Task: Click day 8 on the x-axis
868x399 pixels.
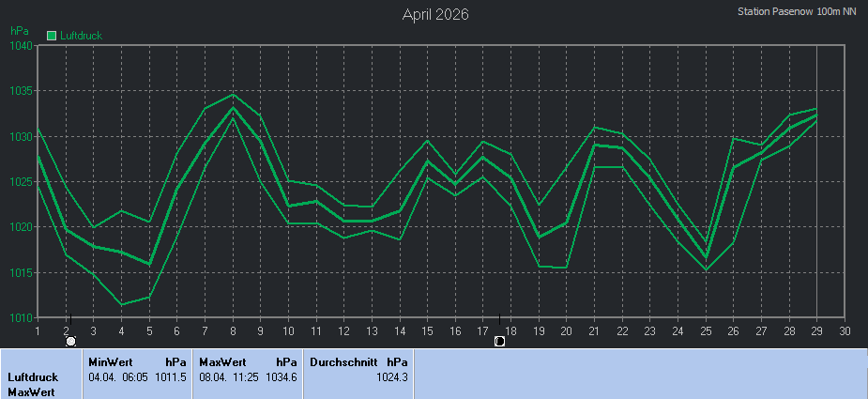Action: click(232, 330)
